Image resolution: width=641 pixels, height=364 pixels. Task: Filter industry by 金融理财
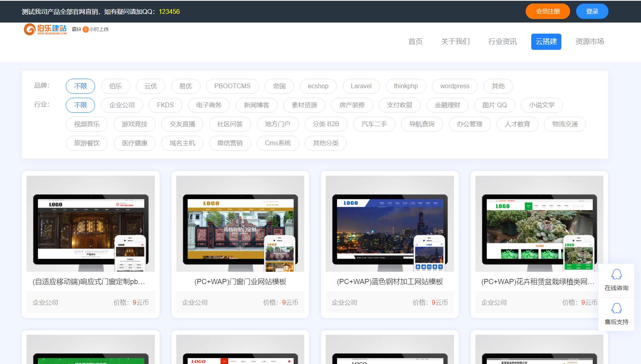tap(447, 105)
